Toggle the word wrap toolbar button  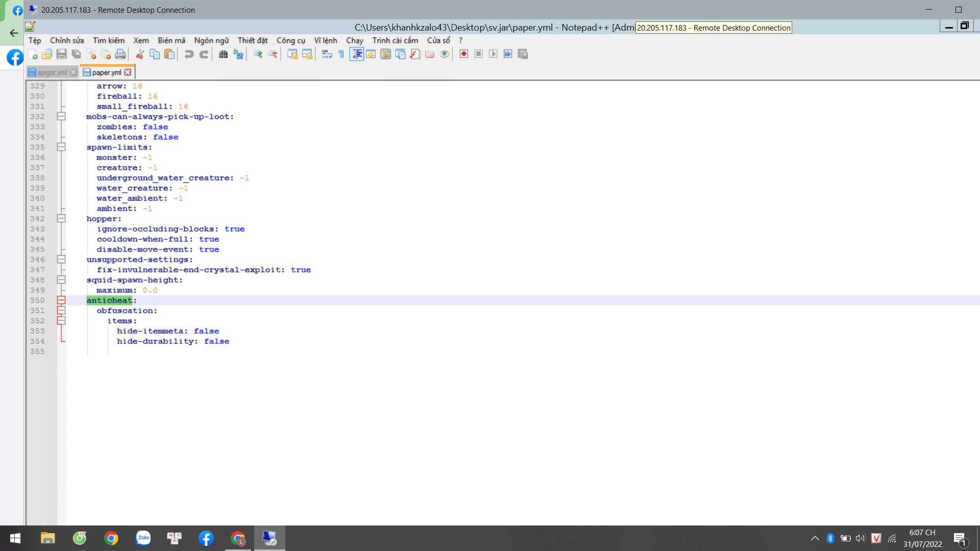tap(327, 54)
